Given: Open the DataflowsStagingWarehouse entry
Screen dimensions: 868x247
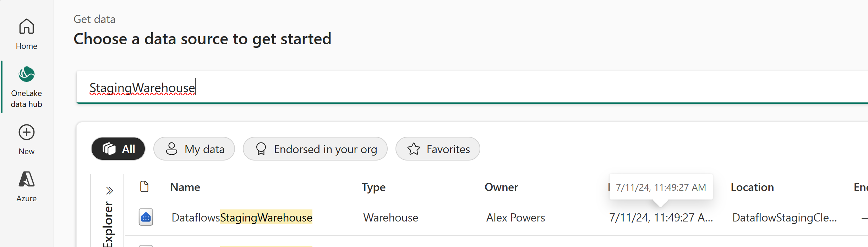Looking at the screenshot, I should 242,218.
